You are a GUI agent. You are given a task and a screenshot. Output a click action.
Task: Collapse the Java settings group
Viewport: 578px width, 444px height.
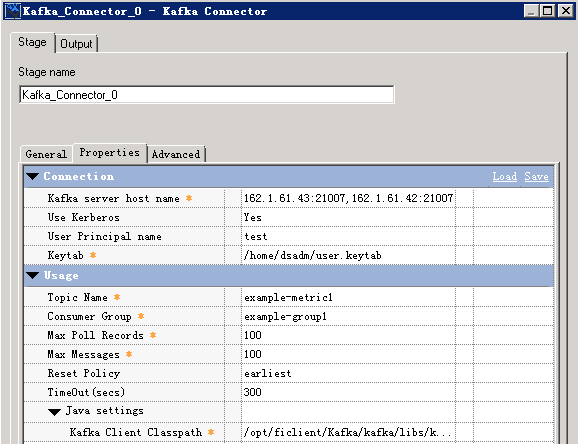pos(55,412)
